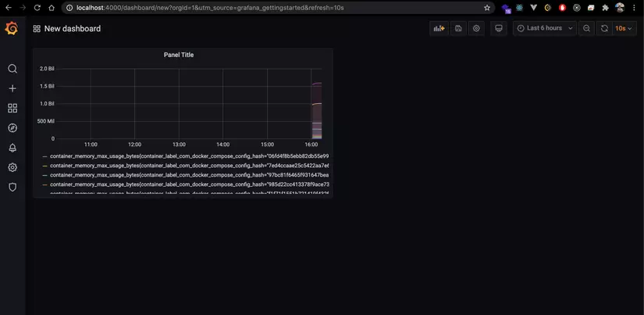The width and height of the screenshot is (644, 315).
Task: Open the Configuration gear in sidebar
Action: (12, 167)
